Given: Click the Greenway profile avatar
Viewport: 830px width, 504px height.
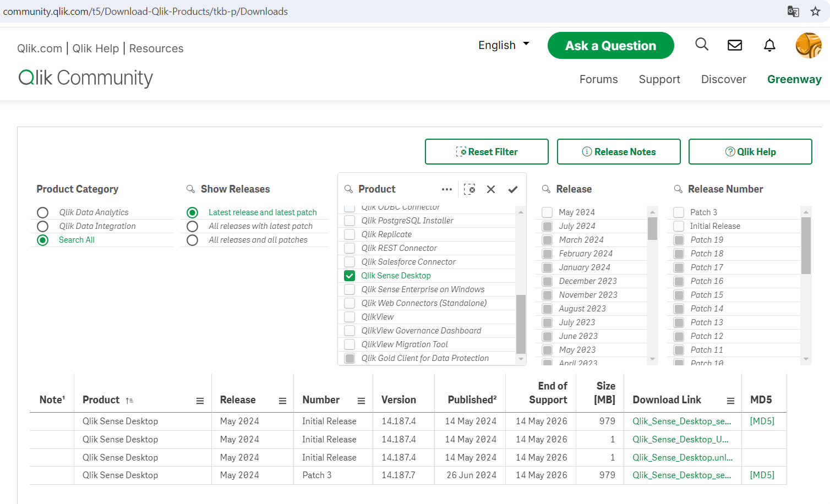Looking at the screenshot, I should (x=809, y=45).
